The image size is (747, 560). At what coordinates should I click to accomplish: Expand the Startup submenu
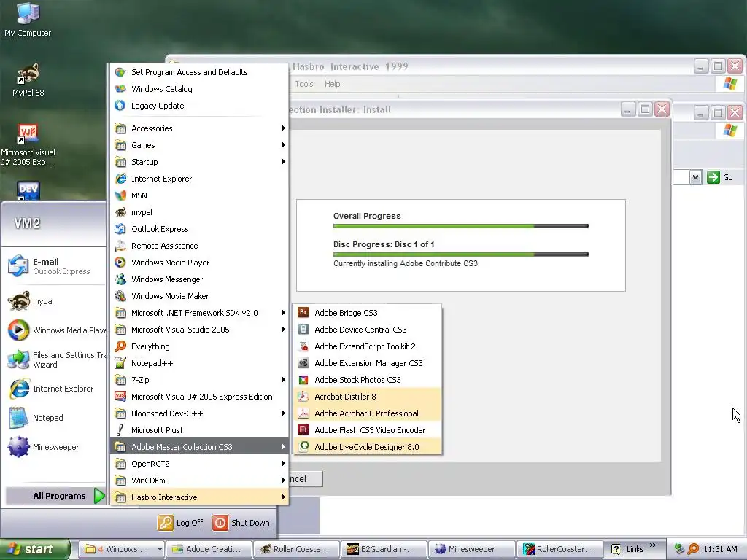pos(200,162)
